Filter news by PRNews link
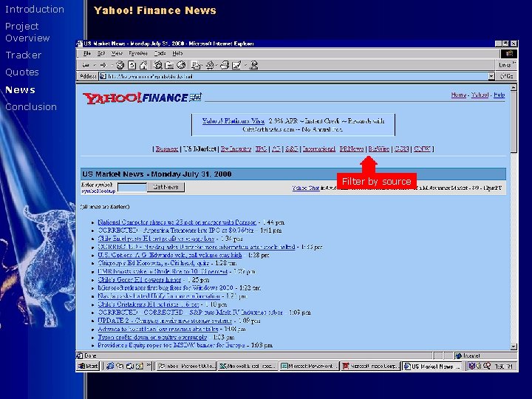The width and height of the screenshot is (532, 399). point(352,149)
